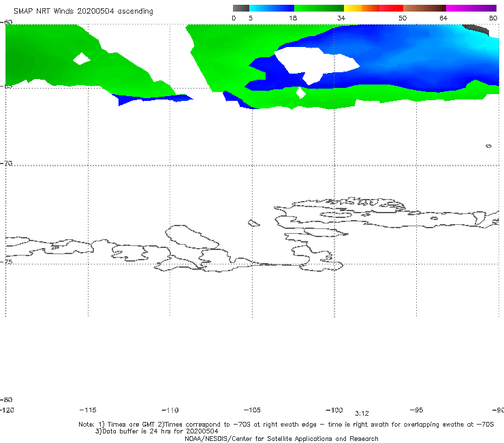Click the tiny island outline near -91, just north of -70 latitude
504x443 pixels.
pyautogui.click(x=488, y=146)
